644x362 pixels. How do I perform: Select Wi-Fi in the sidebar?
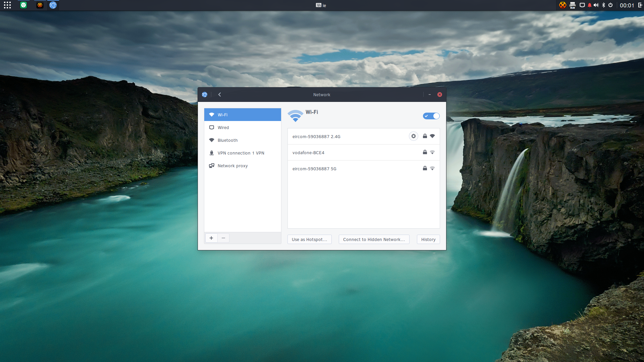click(x=243, y=115)
